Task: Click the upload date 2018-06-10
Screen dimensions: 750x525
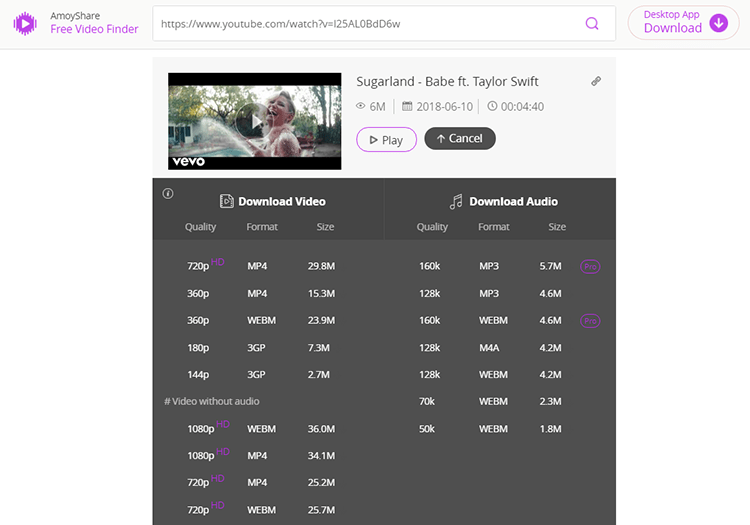Action: pos(444,107)
